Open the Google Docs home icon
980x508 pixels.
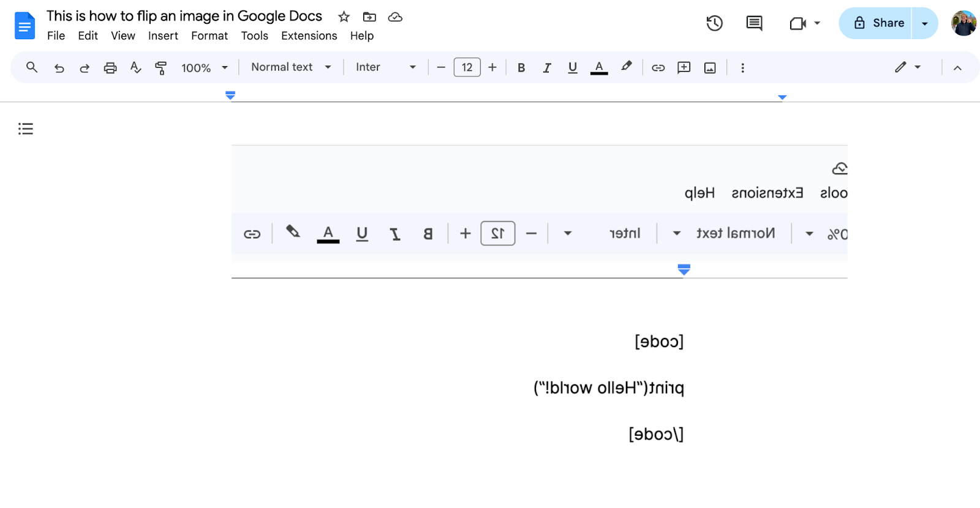click(24, 26)
